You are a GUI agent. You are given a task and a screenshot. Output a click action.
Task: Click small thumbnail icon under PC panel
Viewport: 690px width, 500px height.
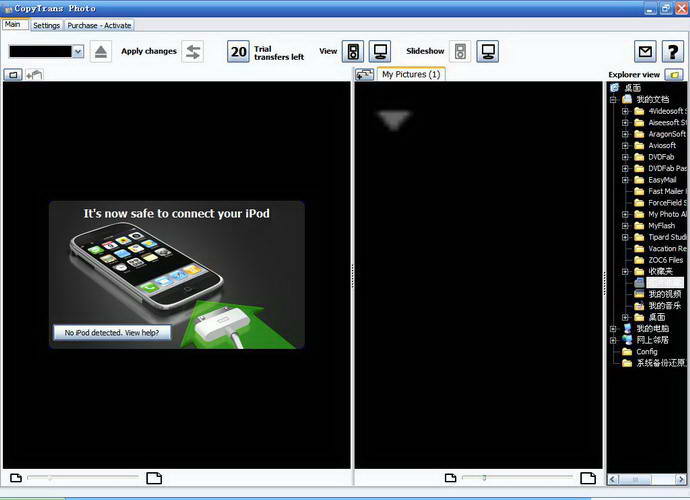tap(451, 478)
